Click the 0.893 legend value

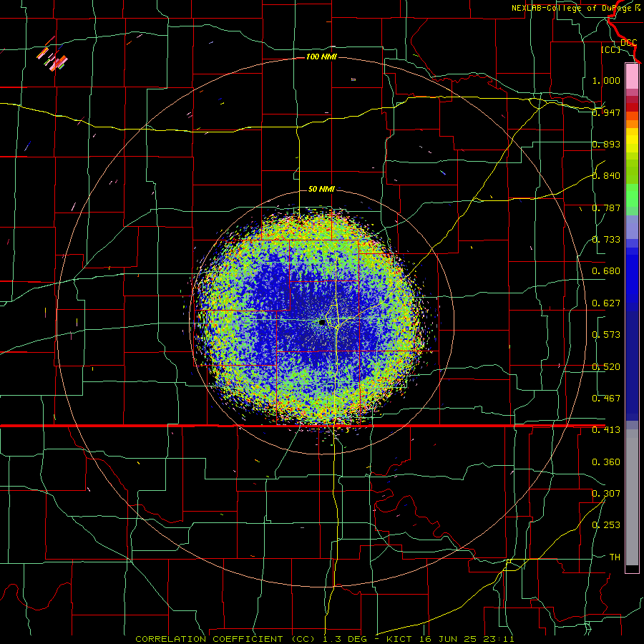click(606, 144)
